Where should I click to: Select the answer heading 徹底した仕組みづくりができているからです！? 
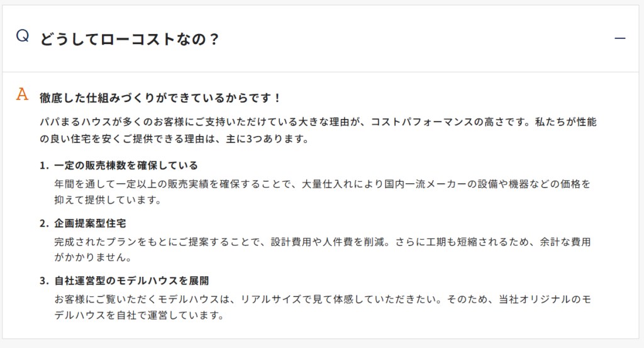(160, 98)
